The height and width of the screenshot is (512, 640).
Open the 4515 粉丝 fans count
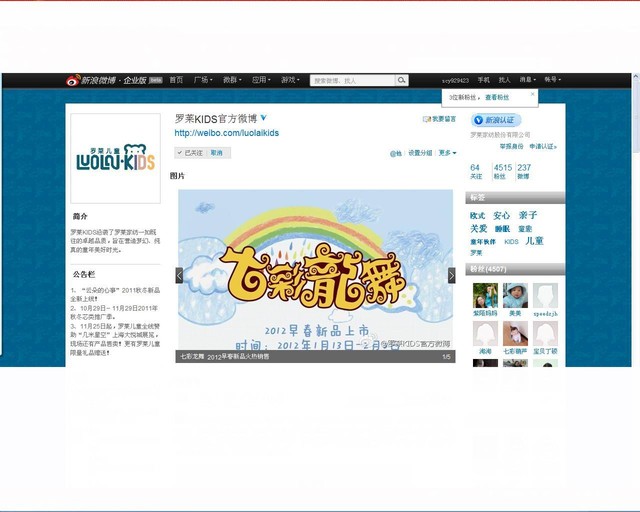point(502,171)
